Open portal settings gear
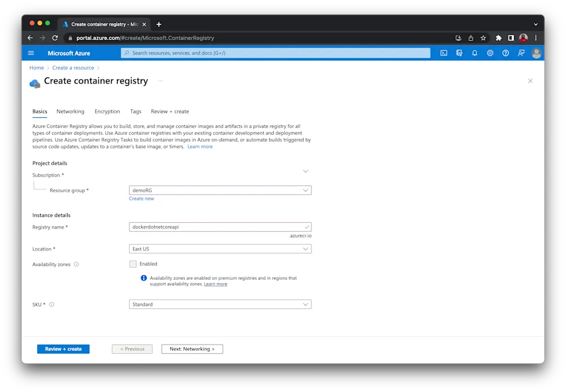 click(490, 52)
